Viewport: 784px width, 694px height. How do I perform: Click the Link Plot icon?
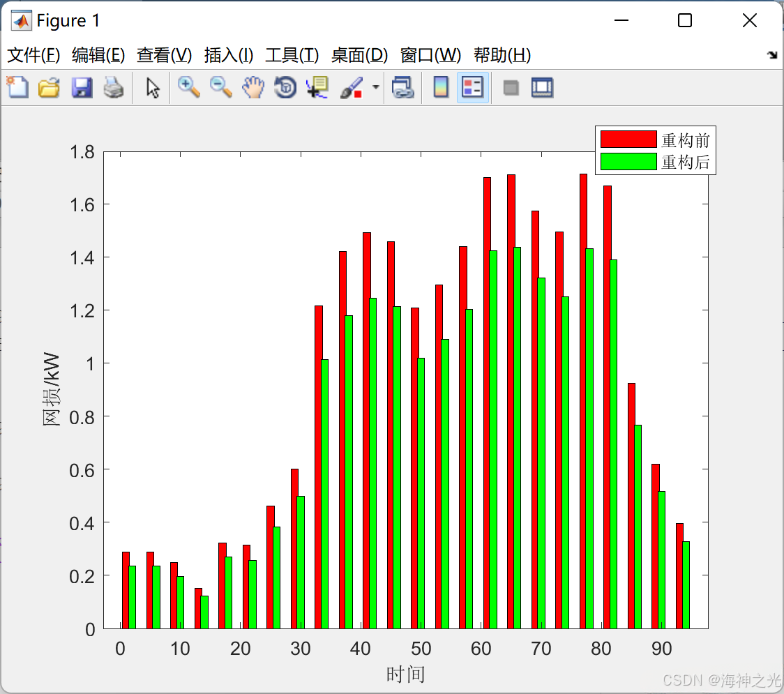point(403,87)
